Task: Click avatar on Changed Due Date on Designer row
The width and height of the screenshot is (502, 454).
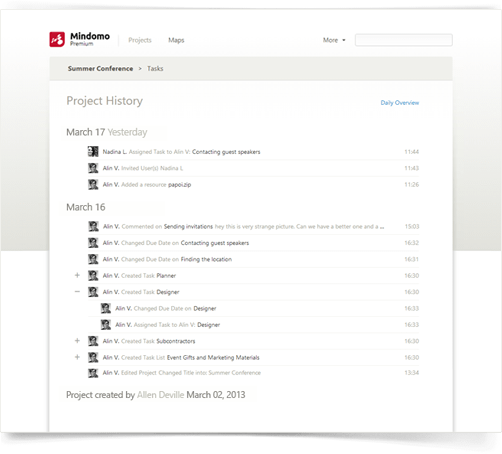Action: (106, 308)
